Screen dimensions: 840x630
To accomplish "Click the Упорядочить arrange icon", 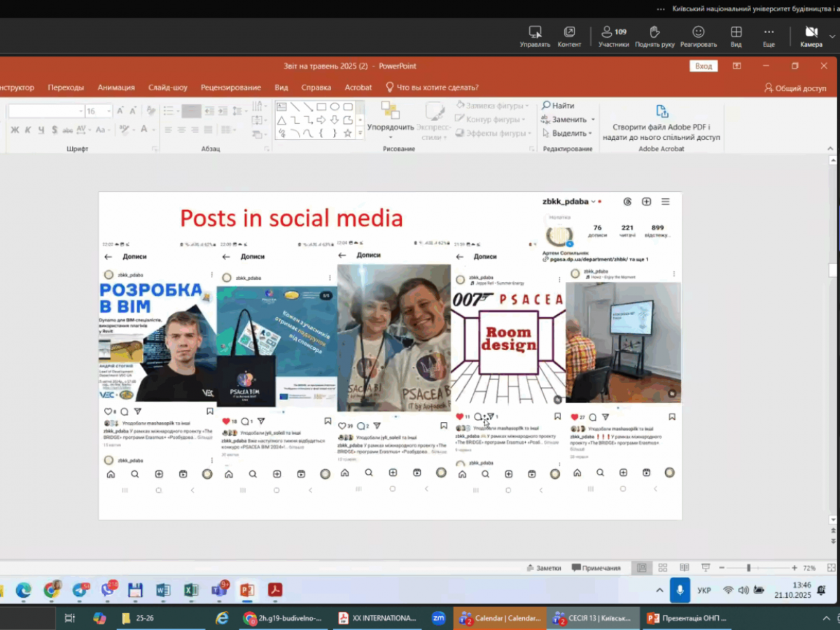I will tap(390, 111).
